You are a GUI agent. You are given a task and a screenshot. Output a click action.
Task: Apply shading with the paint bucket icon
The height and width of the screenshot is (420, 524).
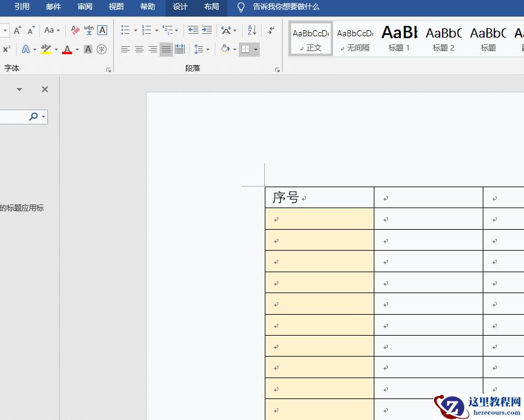[225, 49]
